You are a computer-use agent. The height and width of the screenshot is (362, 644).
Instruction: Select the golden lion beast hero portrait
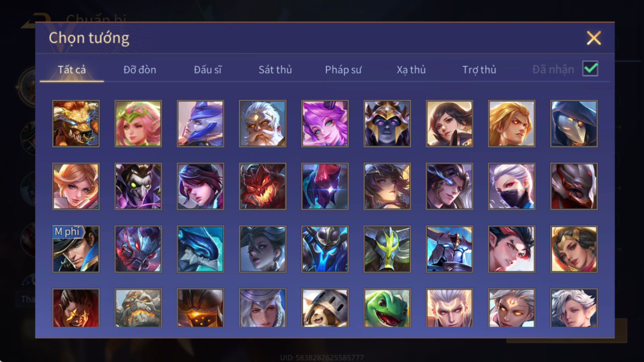[76, 123]
